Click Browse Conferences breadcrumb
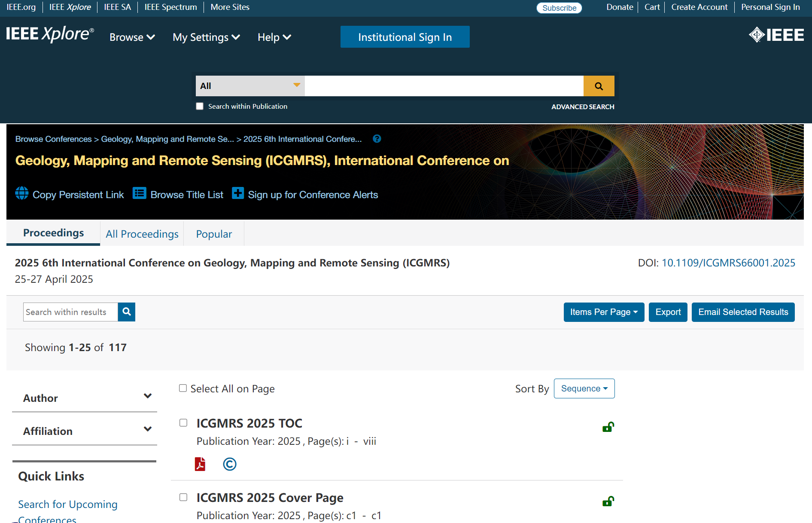 click(x=53, y=139)
